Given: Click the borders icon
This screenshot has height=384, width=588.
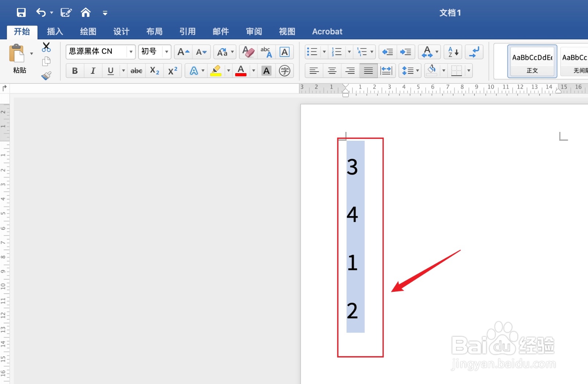Looking at the screenshot, I should [456, 71].
